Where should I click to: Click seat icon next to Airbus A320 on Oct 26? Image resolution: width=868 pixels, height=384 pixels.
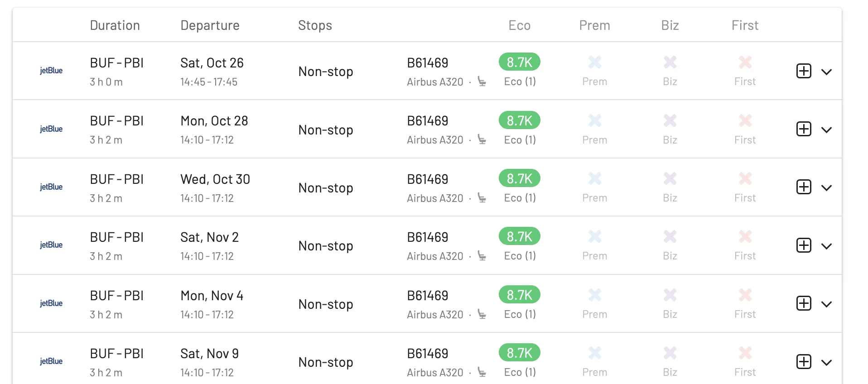pos(482,82)
